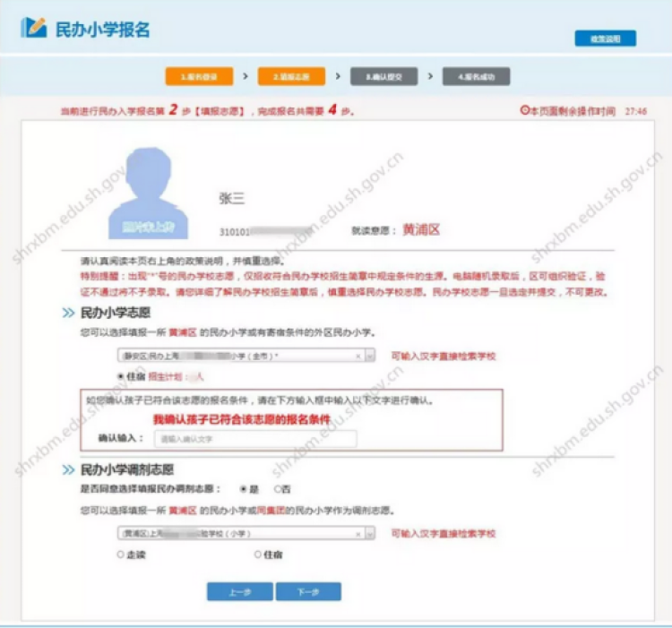Click the arrow between step 3 and step 4
Screen dimensions: 672x628
tap(430, 77)
